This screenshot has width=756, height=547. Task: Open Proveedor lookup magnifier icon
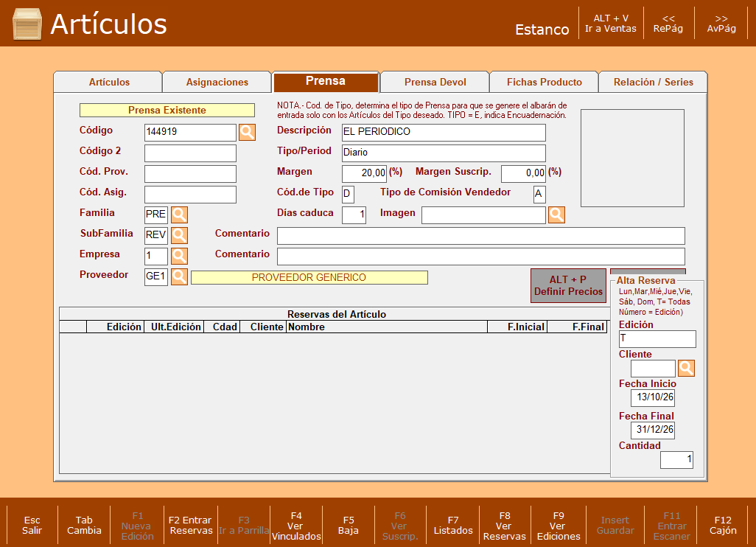(x=179, y=277)
